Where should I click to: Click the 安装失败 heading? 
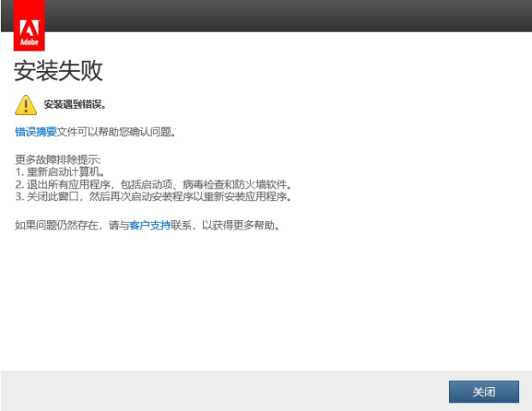tap(58, 70)
